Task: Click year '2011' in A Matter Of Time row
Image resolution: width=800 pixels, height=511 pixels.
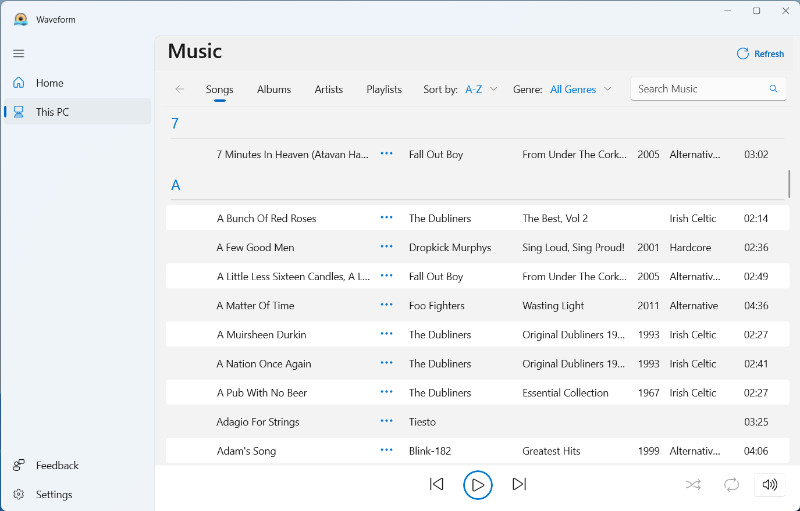Action: coord(648,305)
